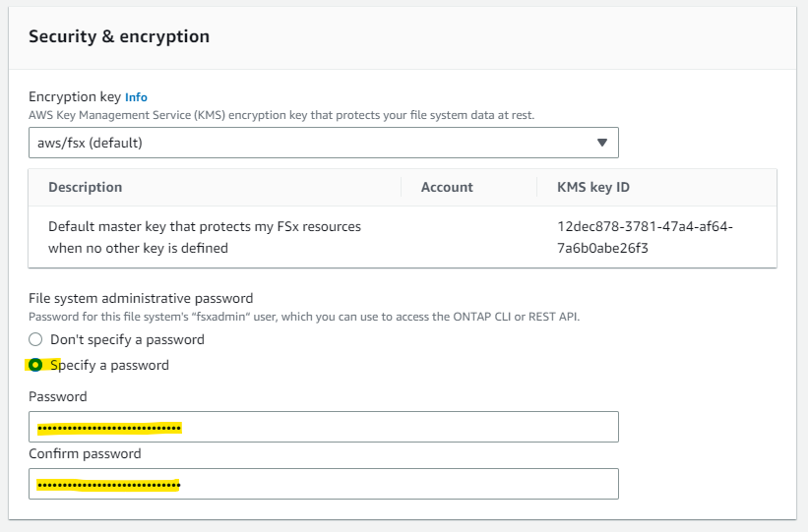808x532 pixels.
Task: Click the Account column header
Action: pos(447,187)
